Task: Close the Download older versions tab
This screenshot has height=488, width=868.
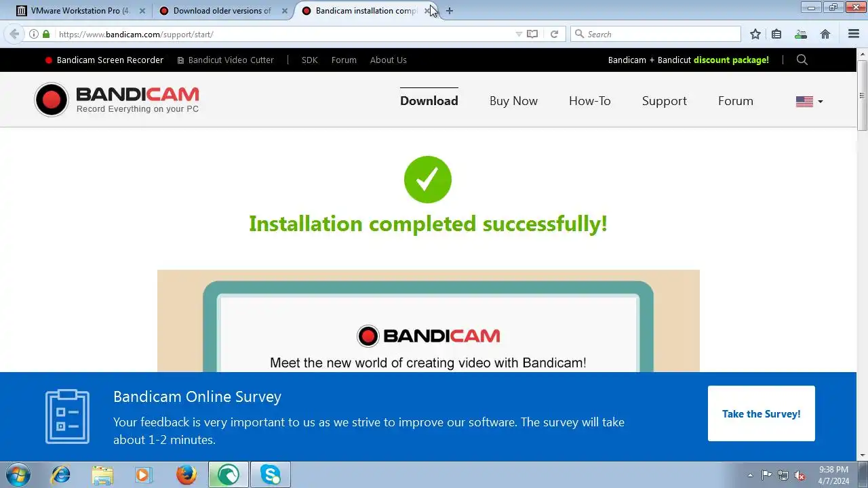Action: (284, 11)
